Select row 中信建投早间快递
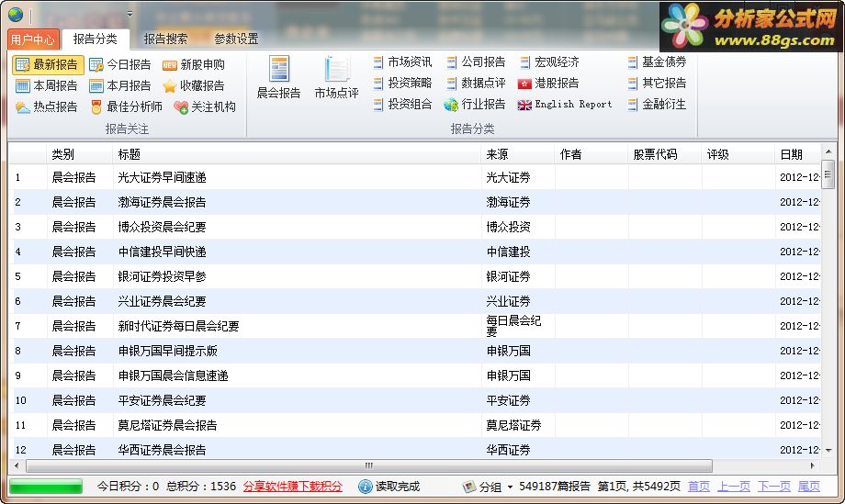This screenshot has height=504, width=845. [415, 252]
